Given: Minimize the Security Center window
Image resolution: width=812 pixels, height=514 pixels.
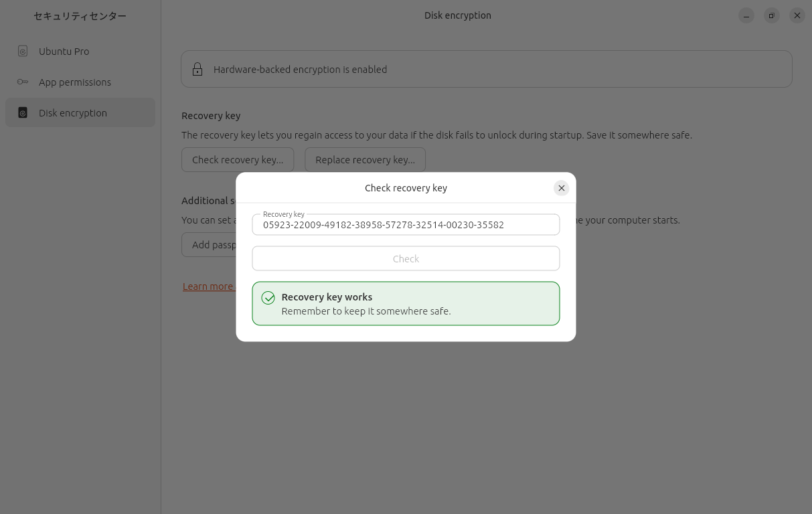Looking at the screenshot, I should pyautogui.click(x=746, y=15).
